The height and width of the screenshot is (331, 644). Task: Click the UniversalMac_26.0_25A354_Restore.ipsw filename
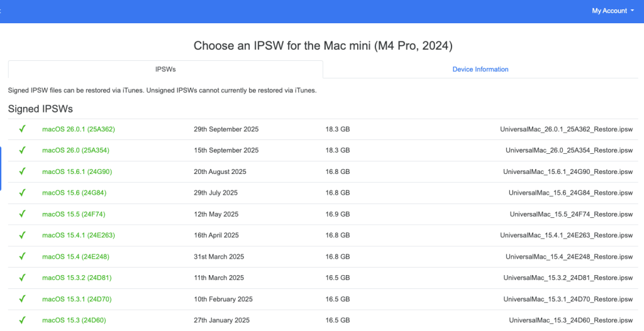click(569, 151)
